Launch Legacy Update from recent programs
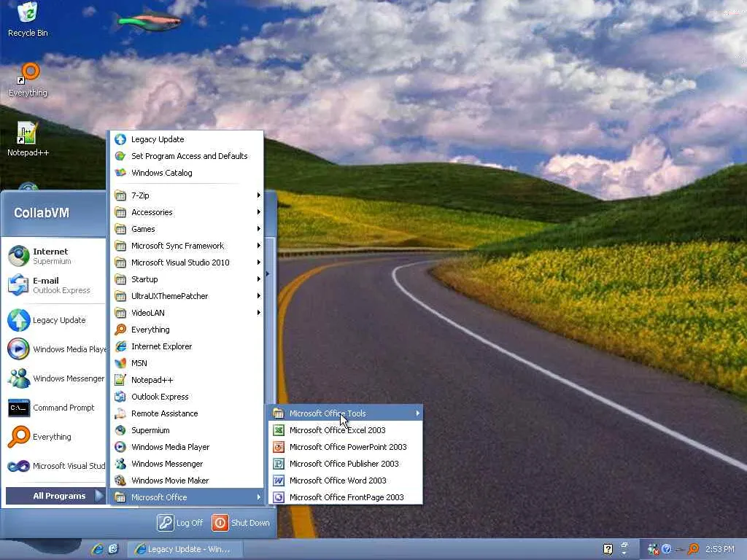Image resolution: width=747 pixels, height=560 pixels. [x=55, y=320]
